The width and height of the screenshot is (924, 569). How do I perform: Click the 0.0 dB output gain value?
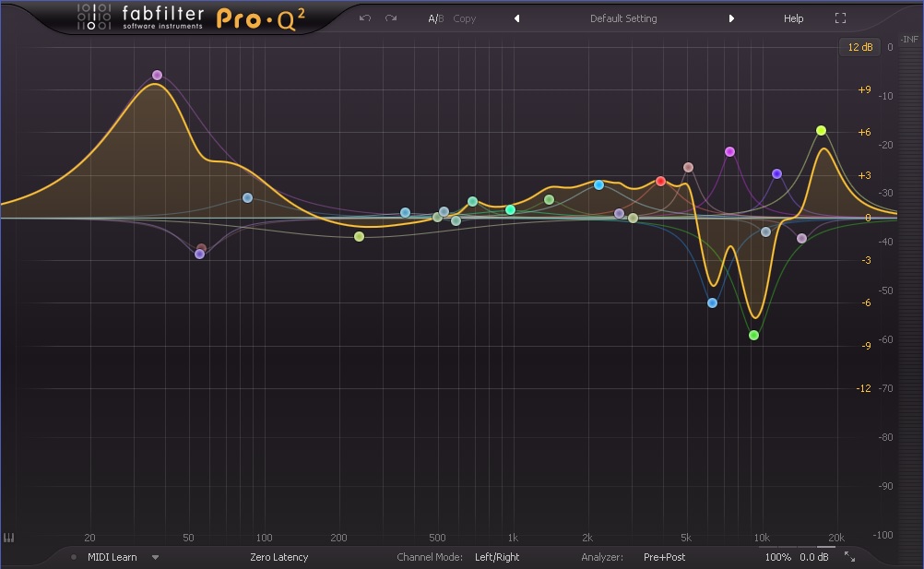point(814,557)
